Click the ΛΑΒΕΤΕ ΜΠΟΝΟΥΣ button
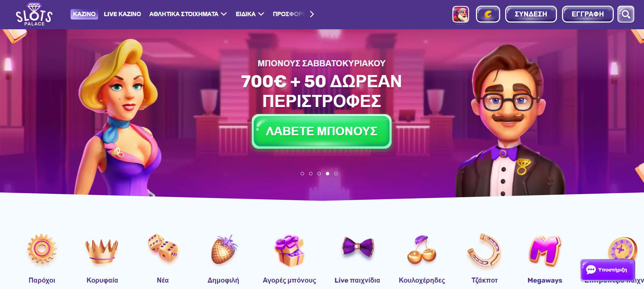The height and width of the screenshot is (289, 644). click(x=322, y=131)
